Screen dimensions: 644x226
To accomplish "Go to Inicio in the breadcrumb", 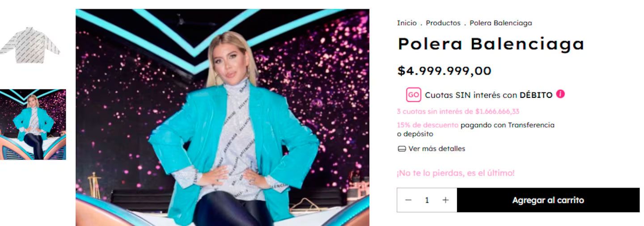I will pyautogui.click(x=407, y=23).
